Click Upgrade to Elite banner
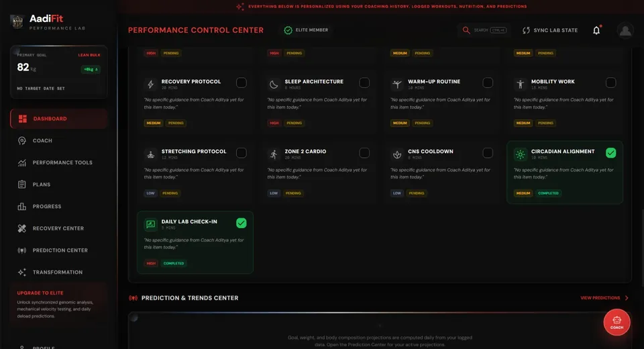This screenshot has width=644, height=349. (59, 304)
